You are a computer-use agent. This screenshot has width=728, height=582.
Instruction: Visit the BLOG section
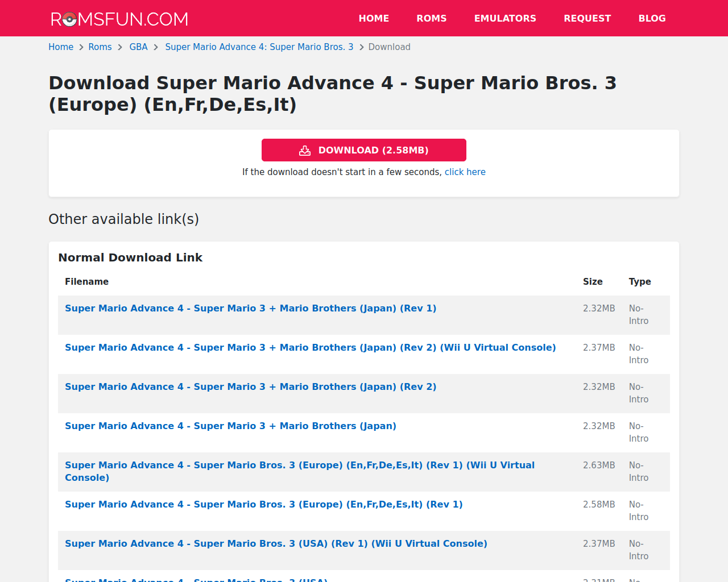click(652, 18)
